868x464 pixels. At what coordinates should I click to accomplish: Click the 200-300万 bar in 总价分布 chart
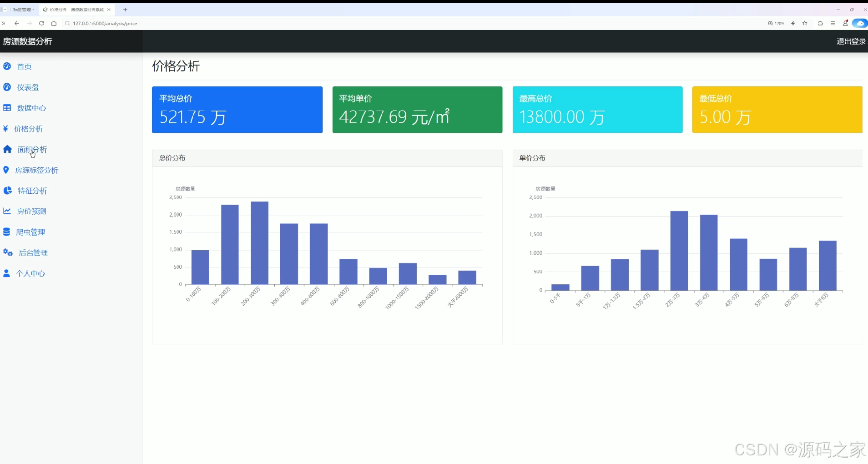click(x=259, y=243)
